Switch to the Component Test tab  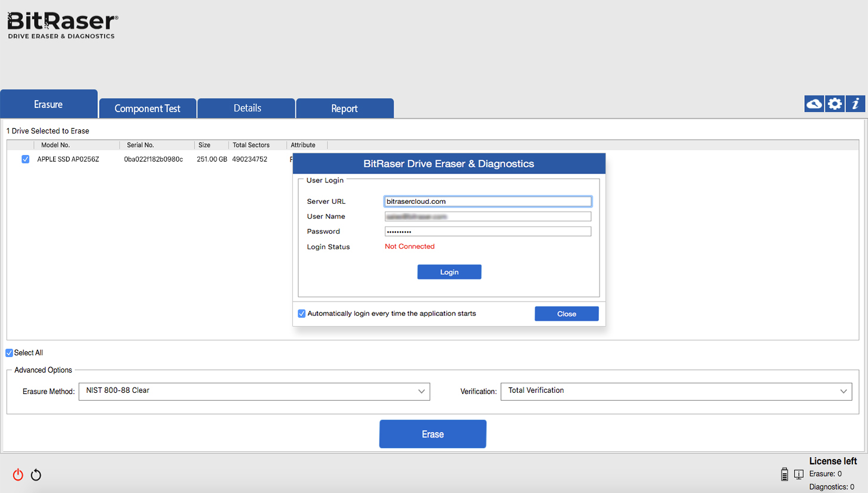pos(147,108)
